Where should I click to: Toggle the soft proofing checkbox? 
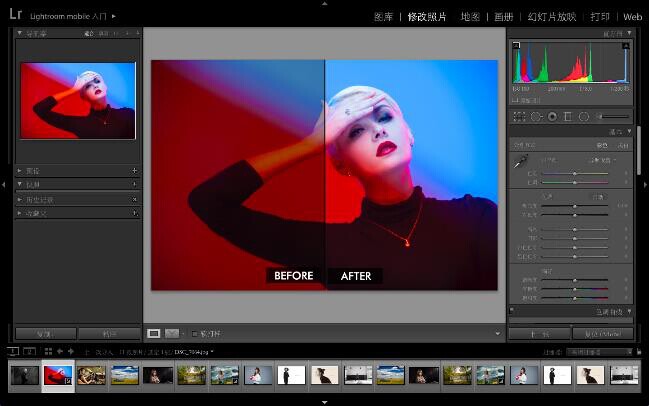click(194, 333)
